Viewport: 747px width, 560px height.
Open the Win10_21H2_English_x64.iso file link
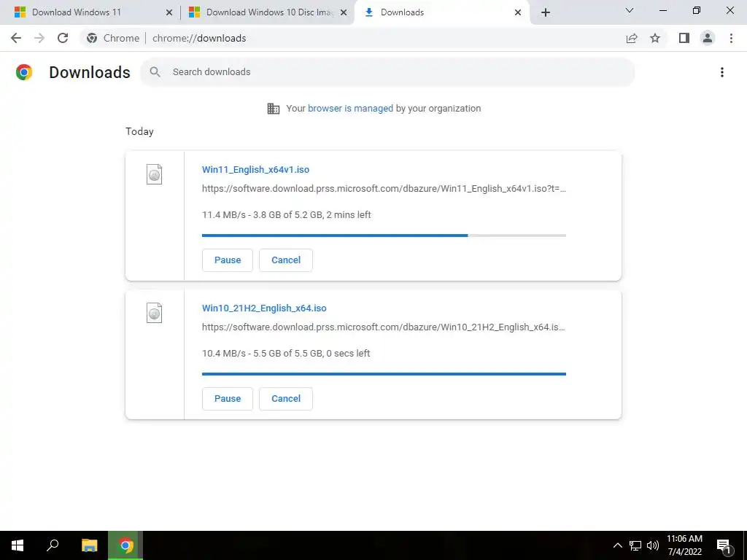pos(264,308)
